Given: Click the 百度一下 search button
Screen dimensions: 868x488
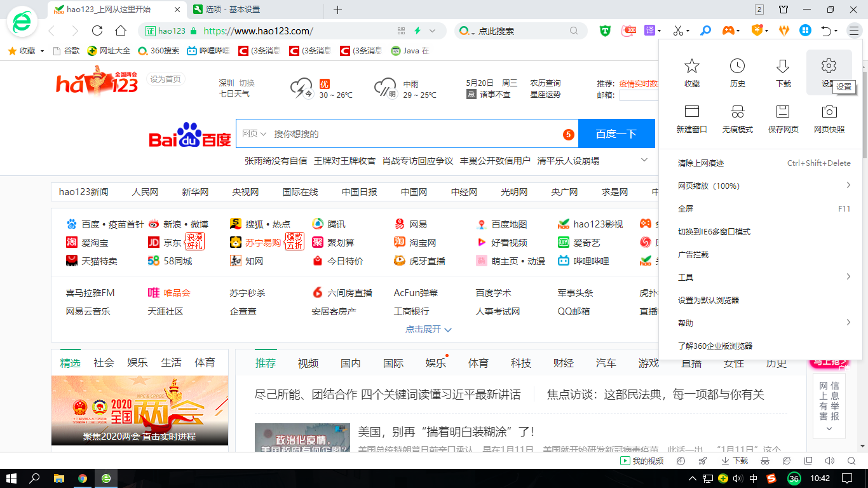Looking at the screenshot, I should [x=616, y=133].
